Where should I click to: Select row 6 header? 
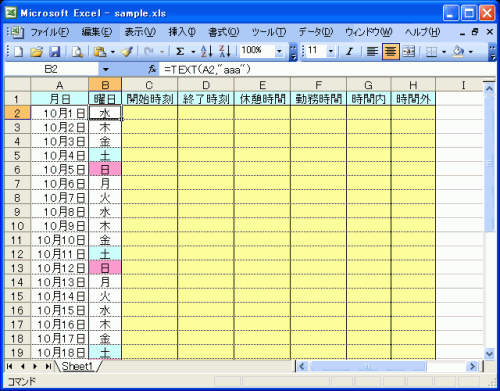[17, 169]
